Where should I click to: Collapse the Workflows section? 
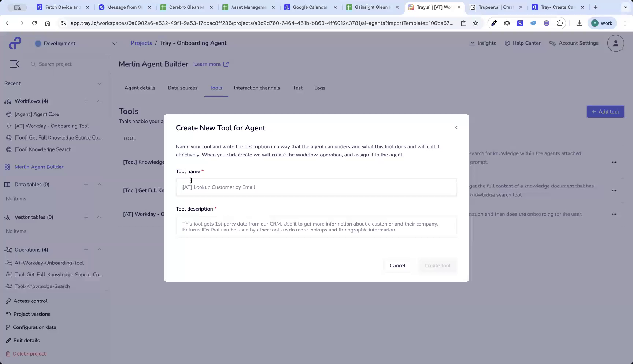click(x=99, y=101)
